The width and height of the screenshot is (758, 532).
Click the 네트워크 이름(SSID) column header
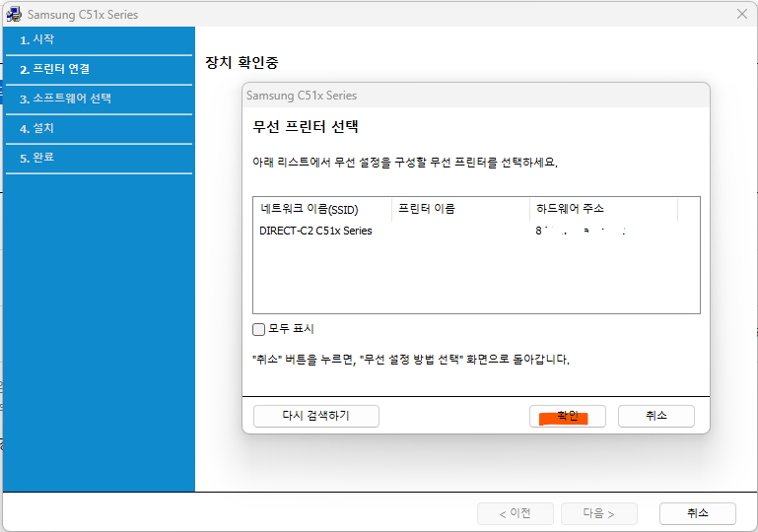(322, 209)
